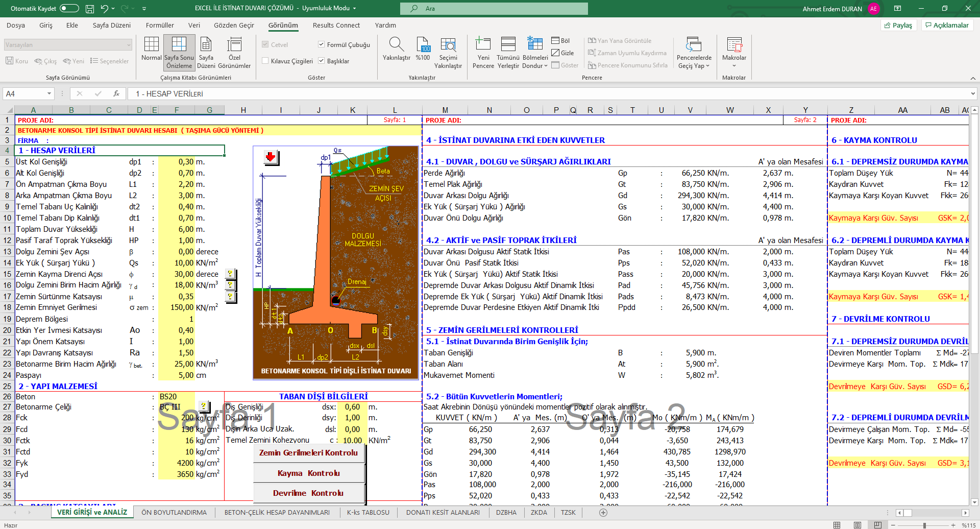Expand the Makrolar dropdown
Viewport: 980px width, 529px height.
point(734,66)
